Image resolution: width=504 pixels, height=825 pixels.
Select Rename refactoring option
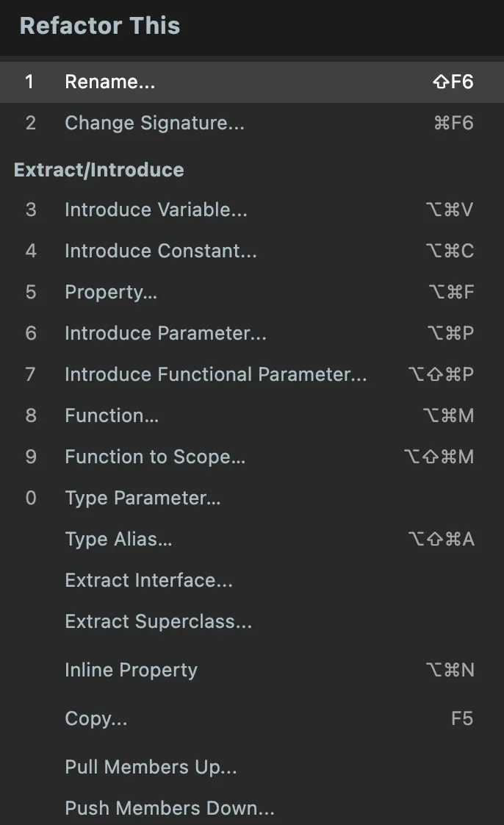(x=110, y=82)
